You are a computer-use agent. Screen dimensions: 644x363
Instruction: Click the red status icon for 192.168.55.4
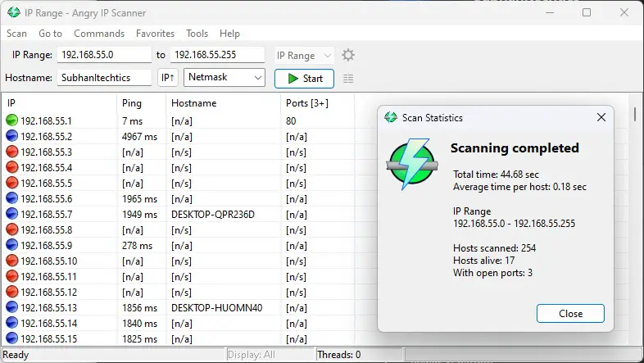coord(12,167)
